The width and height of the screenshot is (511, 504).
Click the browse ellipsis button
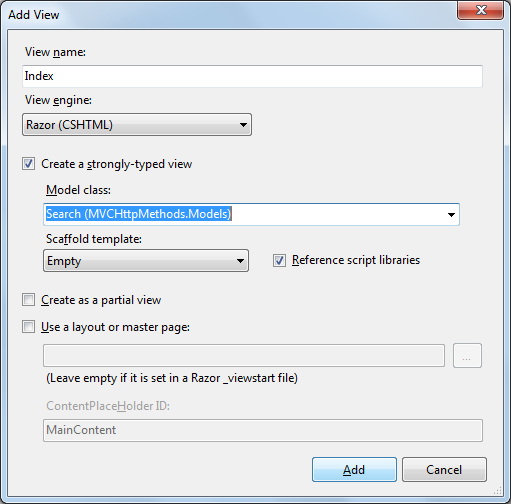tap(467, 356)
